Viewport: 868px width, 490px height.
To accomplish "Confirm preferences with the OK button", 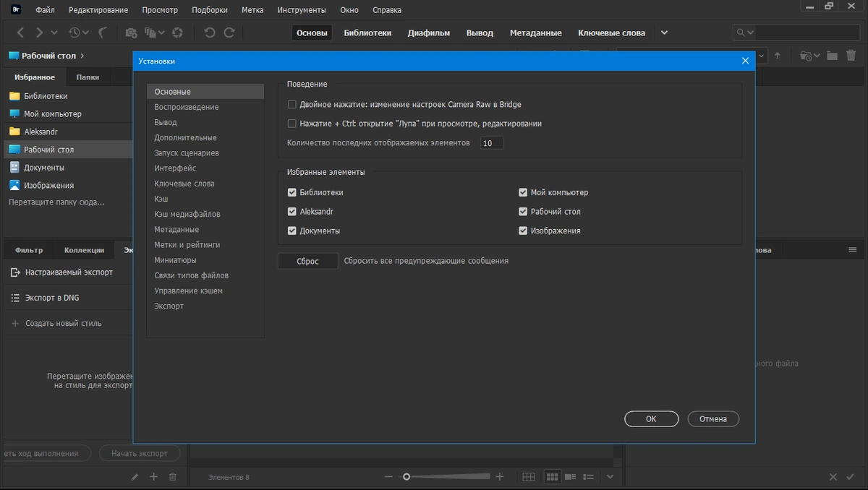I will (651, 419).
